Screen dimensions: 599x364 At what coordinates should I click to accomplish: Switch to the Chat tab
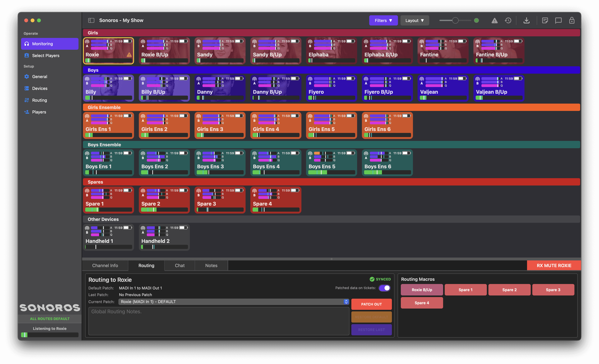[180, 266]
